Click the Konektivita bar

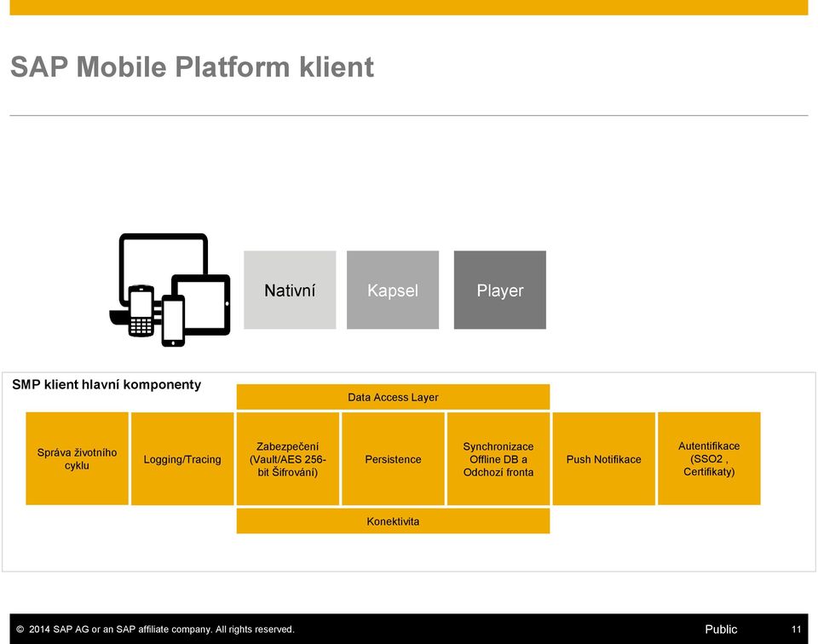(x=393, y=521)
